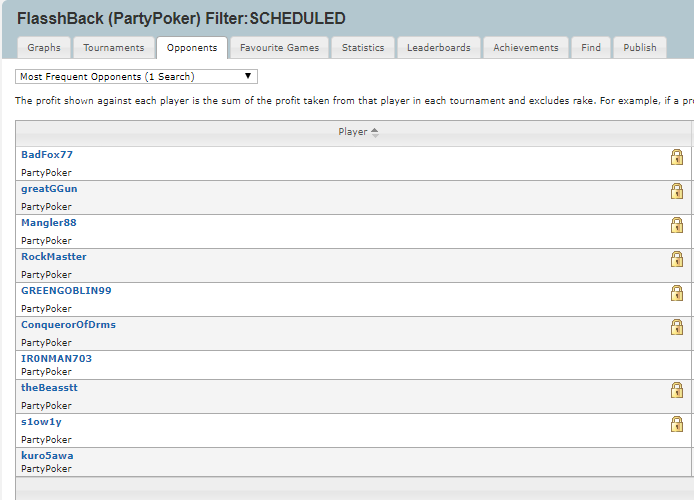Sort by the Player column header
This screenshot has width=694, height=500.
point(358,131)
